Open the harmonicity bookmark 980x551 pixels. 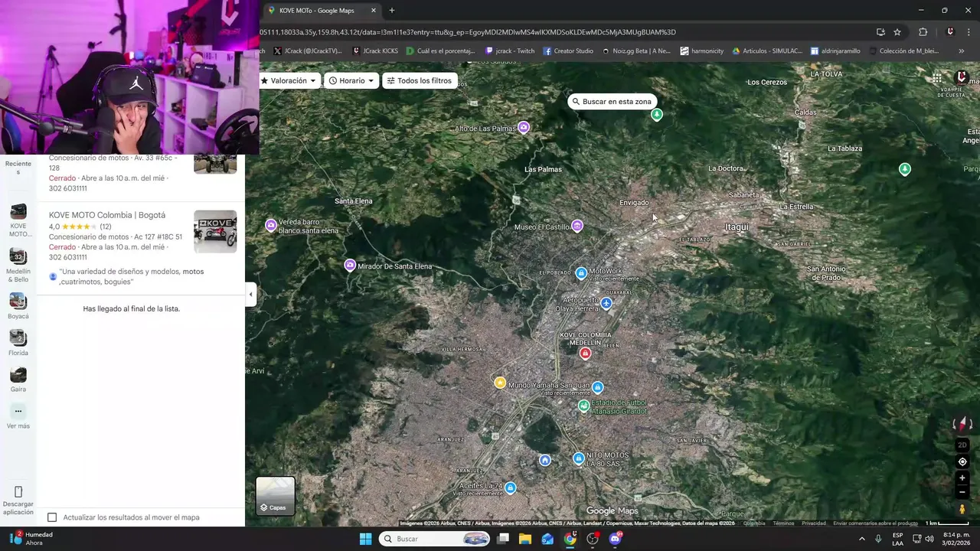(x=701, y=51)
